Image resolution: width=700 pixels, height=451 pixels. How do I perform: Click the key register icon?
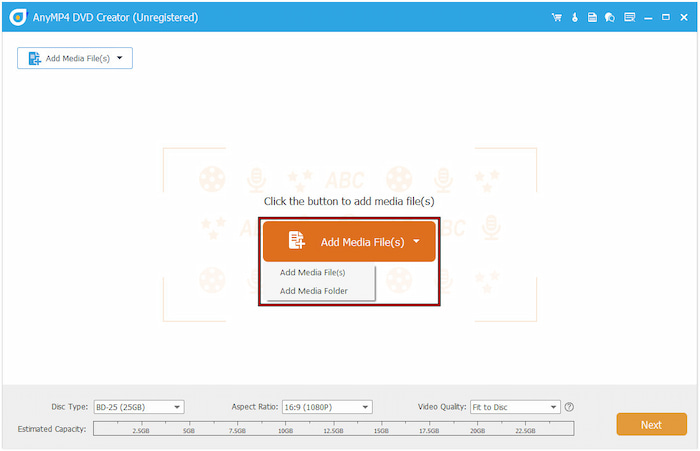point(575,18)
